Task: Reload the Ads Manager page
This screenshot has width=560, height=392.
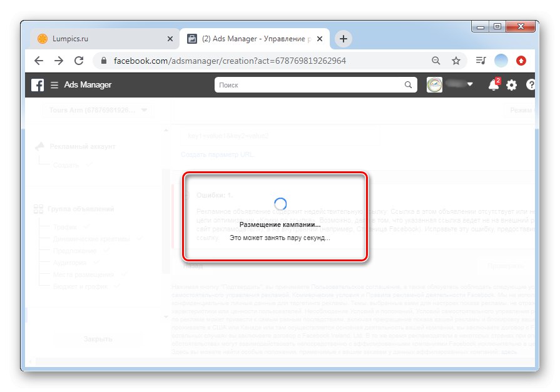Action: tap(79, 61)
